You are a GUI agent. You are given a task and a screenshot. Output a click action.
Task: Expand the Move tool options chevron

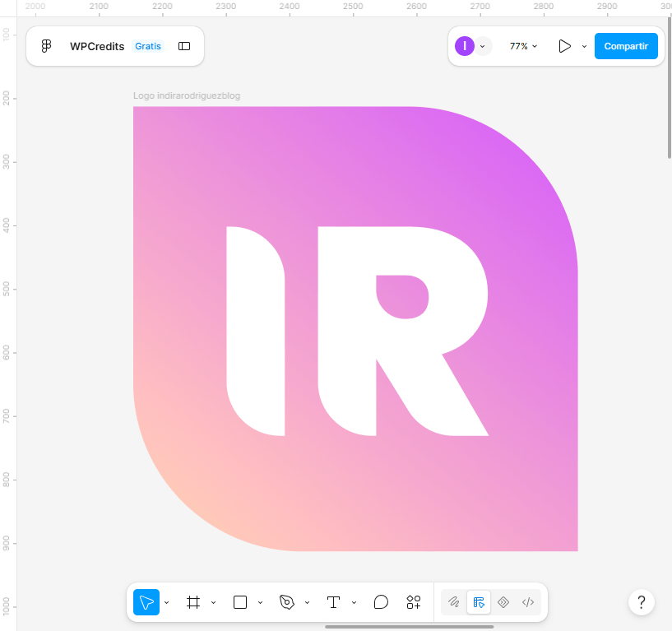click(167, 603)
